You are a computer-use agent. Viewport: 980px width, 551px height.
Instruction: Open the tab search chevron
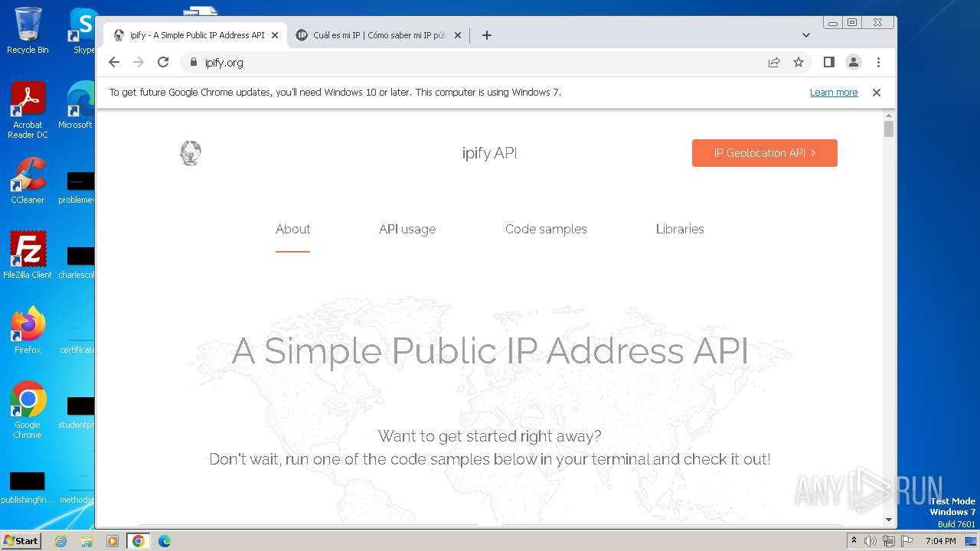(x=806, y=35)
